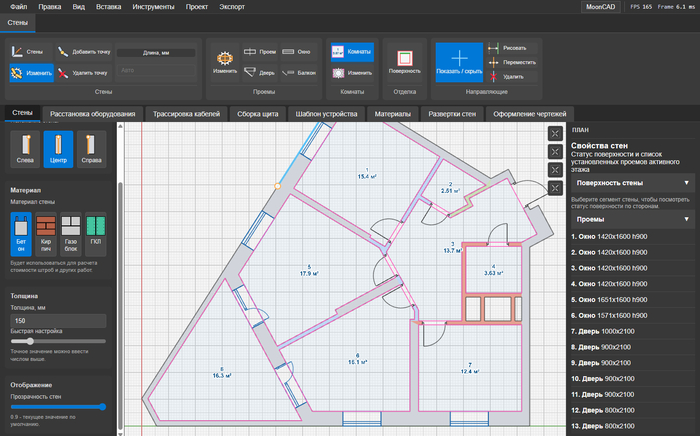Image resolution: width=700 pixels, height=436 pixels.
Task: Open the Проект menu
Action: point(196,7)
